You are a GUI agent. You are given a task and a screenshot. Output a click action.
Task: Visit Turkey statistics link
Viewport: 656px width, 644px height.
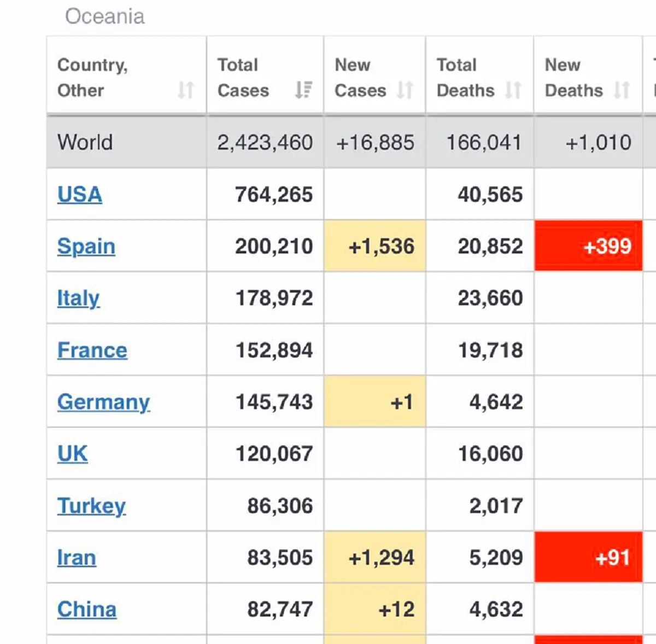[91, 506]
